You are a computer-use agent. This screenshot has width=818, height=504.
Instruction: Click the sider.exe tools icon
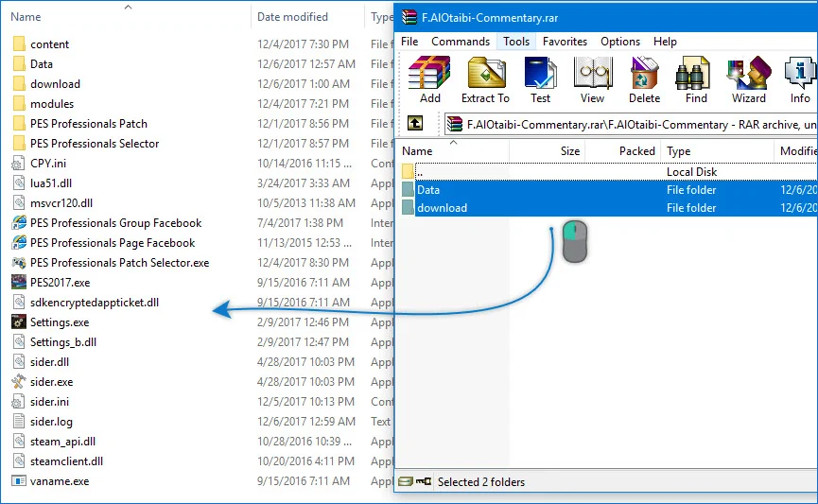(19, 381)
